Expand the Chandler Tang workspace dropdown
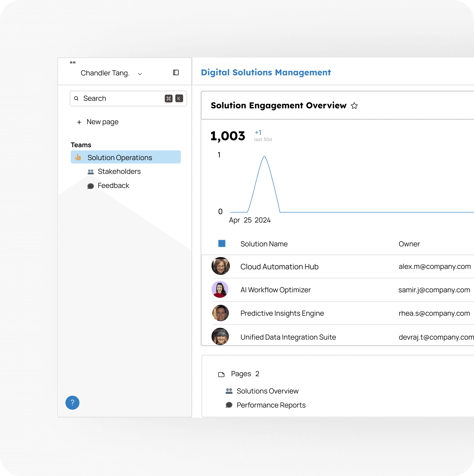Viewport: 474px width, 476px height. pyautogui.click(x=140, y=74)
